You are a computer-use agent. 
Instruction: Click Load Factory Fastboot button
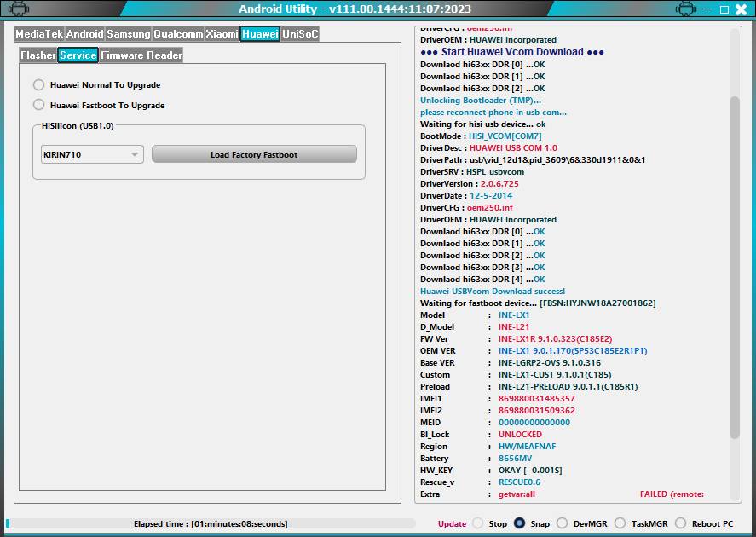pos(254,155)
